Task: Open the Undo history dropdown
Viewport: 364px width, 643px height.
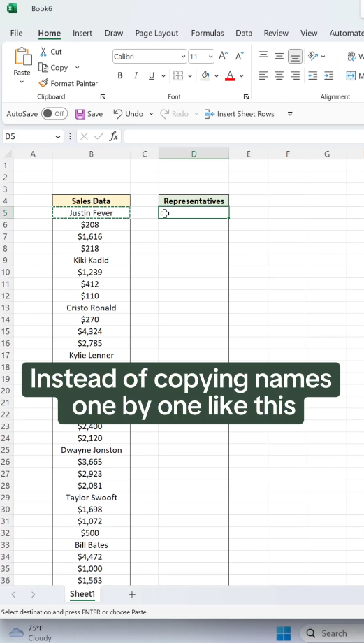Action: coord(151,114)
